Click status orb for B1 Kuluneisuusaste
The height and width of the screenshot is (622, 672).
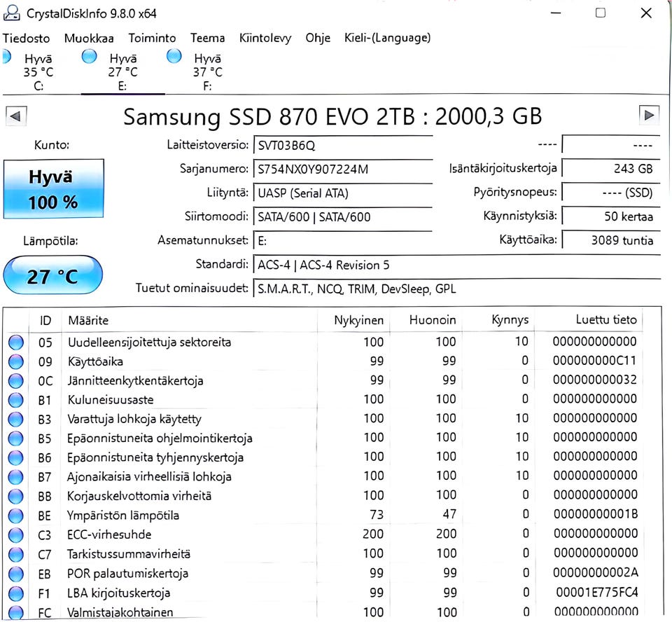tap(16, 400)
